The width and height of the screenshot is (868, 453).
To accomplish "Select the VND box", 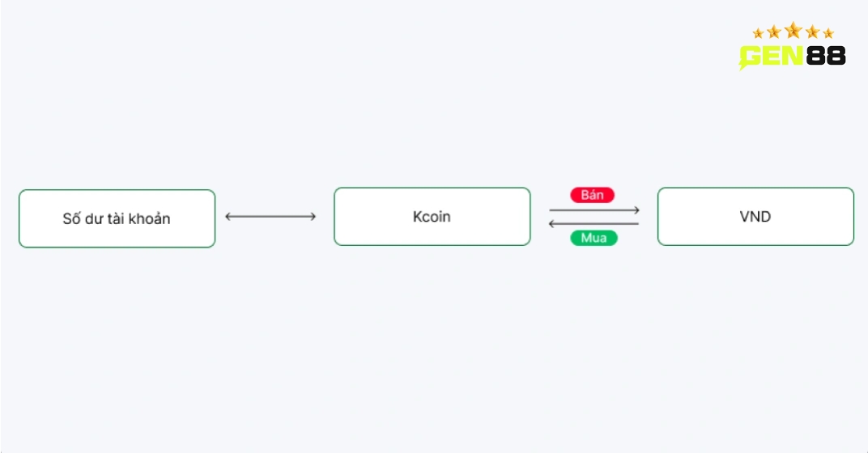I will 755,216.
